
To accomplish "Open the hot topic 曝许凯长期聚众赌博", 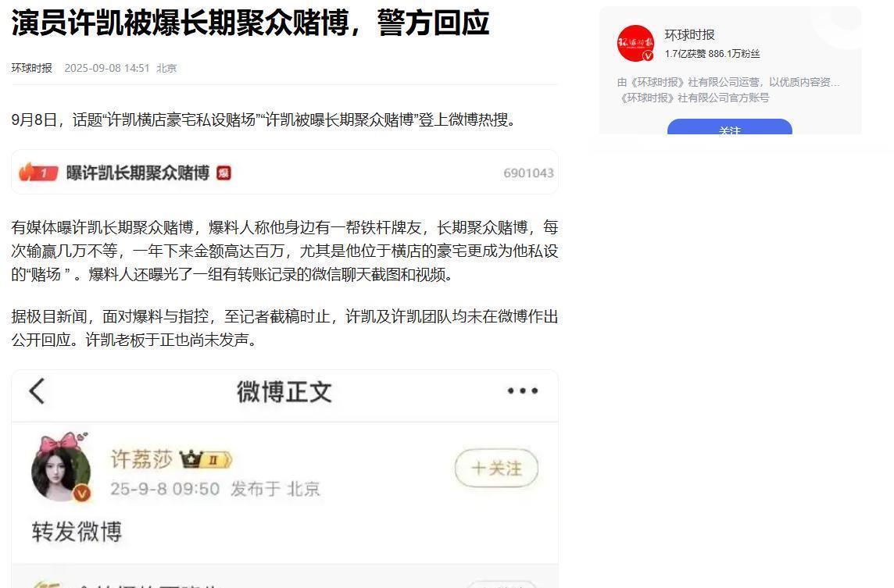I will point(138,173).
